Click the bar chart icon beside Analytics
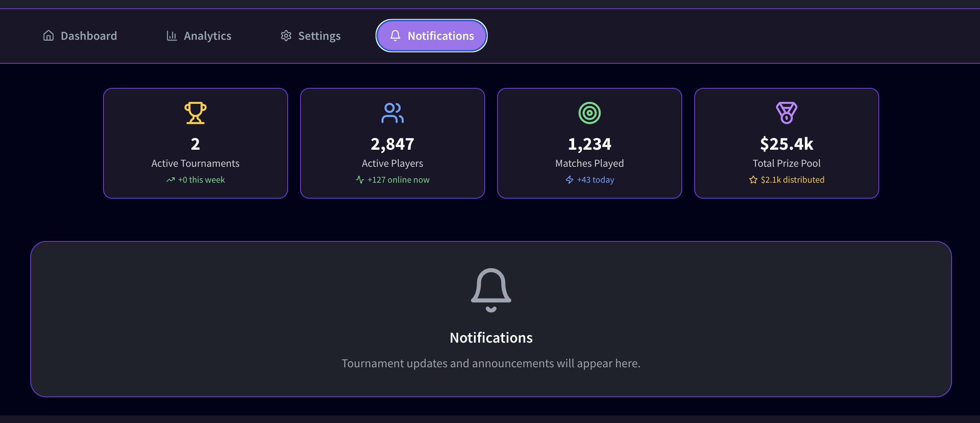 [x=172, y=36]
